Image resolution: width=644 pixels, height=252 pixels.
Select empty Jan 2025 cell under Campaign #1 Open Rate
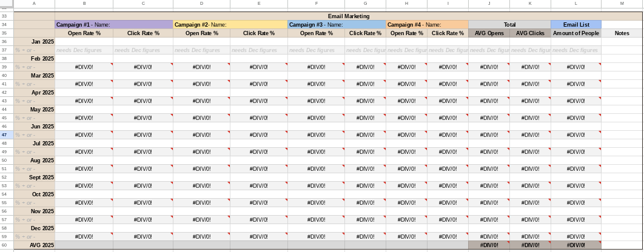tap(84, 41)
